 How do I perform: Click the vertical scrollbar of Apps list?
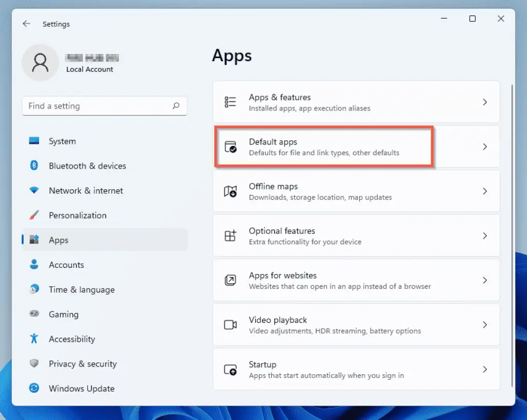512,235
